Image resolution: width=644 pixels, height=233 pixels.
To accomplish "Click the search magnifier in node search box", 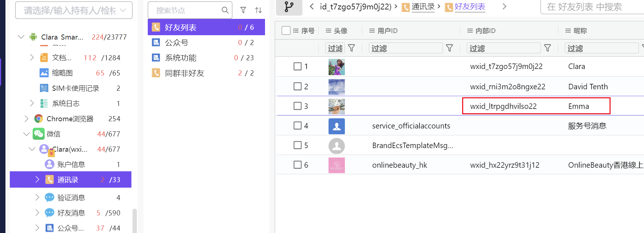I will click(x=225, y=10).
